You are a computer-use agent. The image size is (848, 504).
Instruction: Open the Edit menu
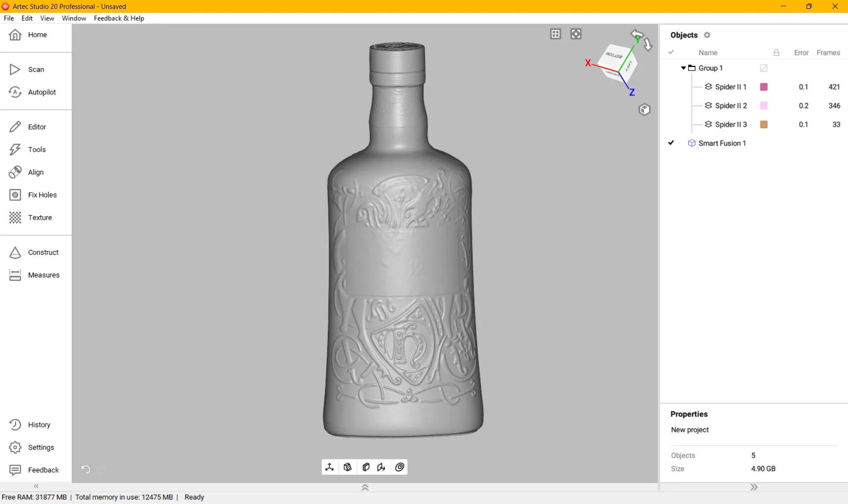pyautogui.click(x=27, y=18)
